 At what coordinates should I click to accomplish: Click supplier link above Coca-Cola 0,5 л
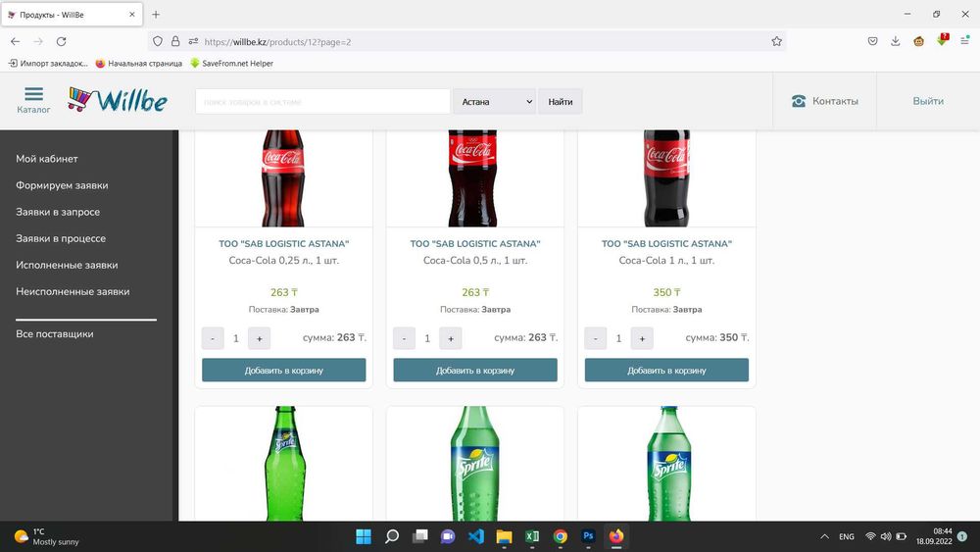pos(475,244)
